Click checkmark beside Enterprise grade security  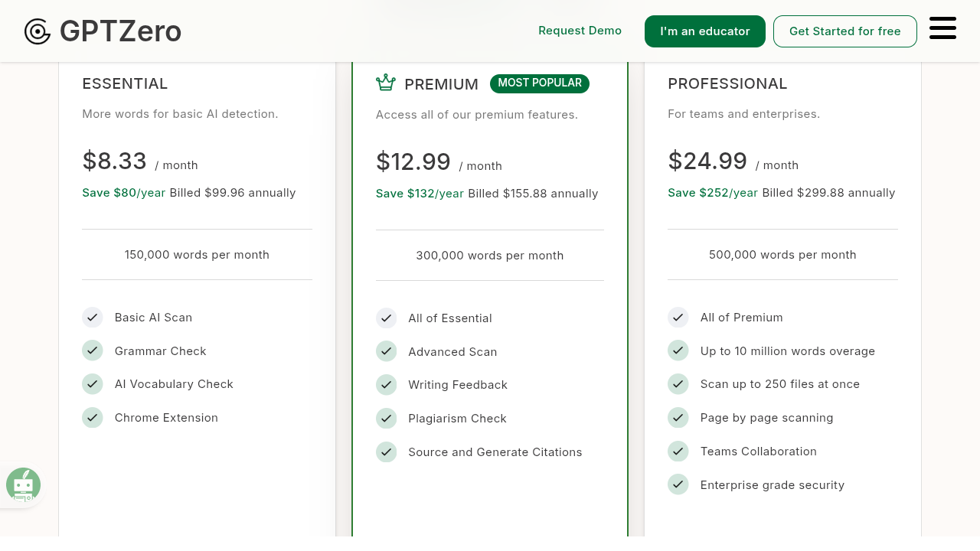pos(678,484)
